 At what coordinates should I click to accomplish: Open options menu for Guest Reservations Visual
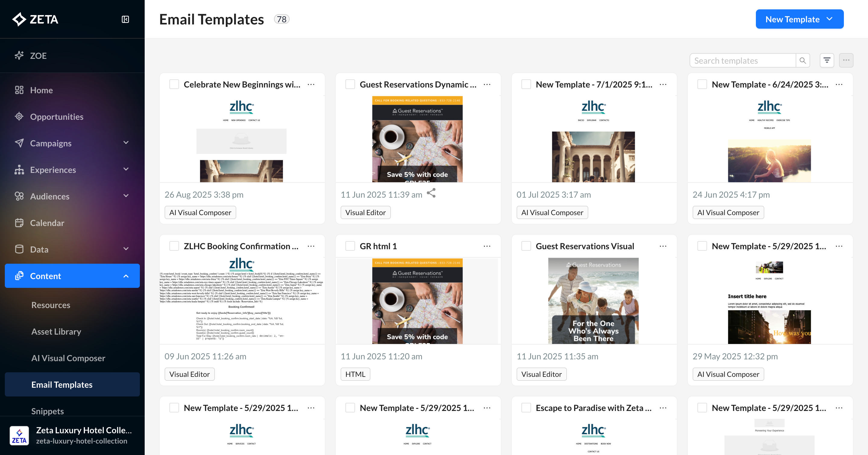(x=662, y=246)
